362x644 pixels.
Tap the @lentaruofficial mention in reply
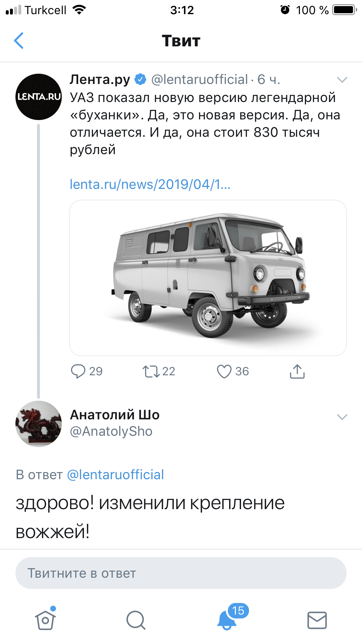click(116, 475)
